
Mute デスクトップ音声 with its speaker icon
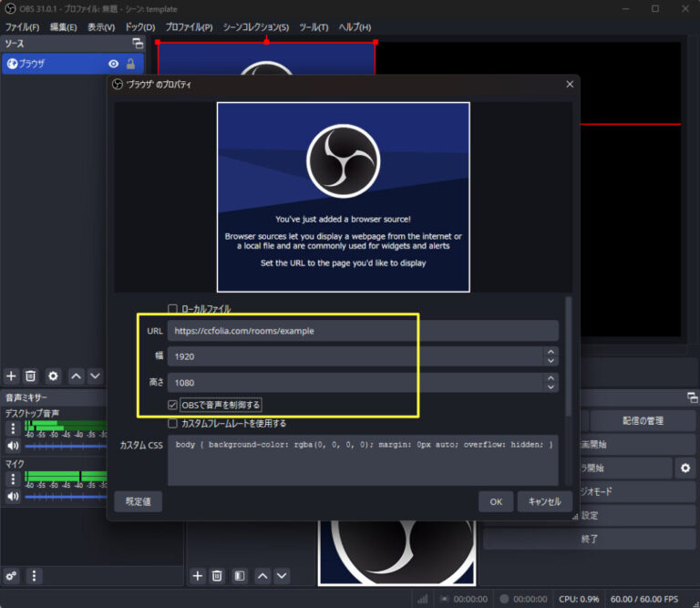[x=13, y=446]
